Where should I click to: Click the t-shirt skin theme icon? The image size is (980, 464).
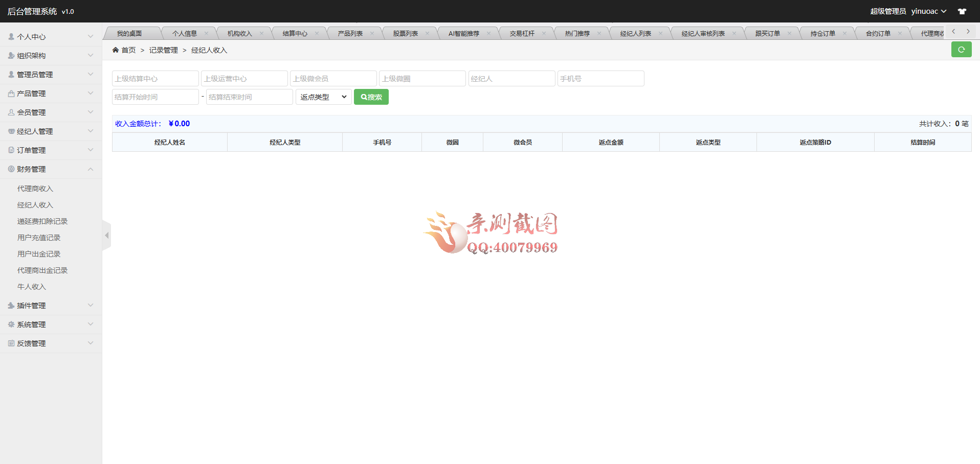click(962, 11)
